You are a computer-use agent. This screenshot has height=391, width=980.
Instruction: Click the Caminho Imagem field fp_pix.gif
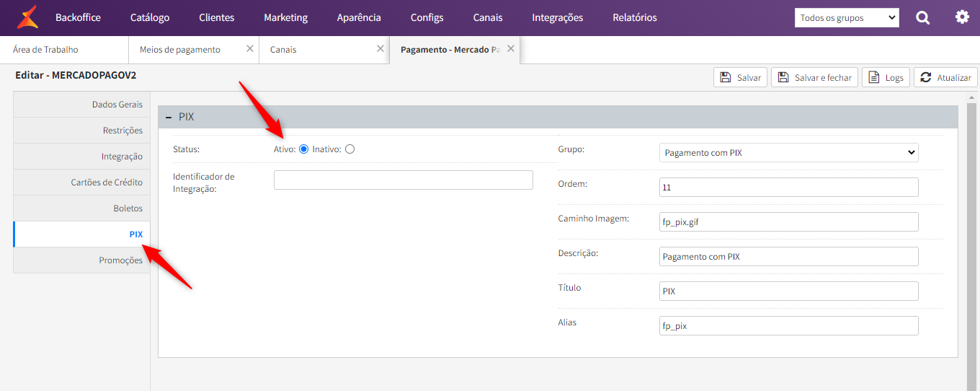point(789,221)
